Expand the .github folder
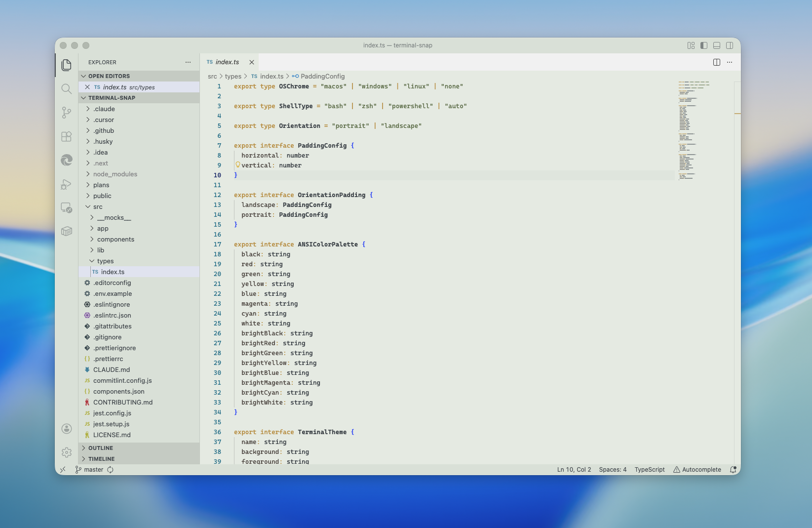 tap(139, 130)
